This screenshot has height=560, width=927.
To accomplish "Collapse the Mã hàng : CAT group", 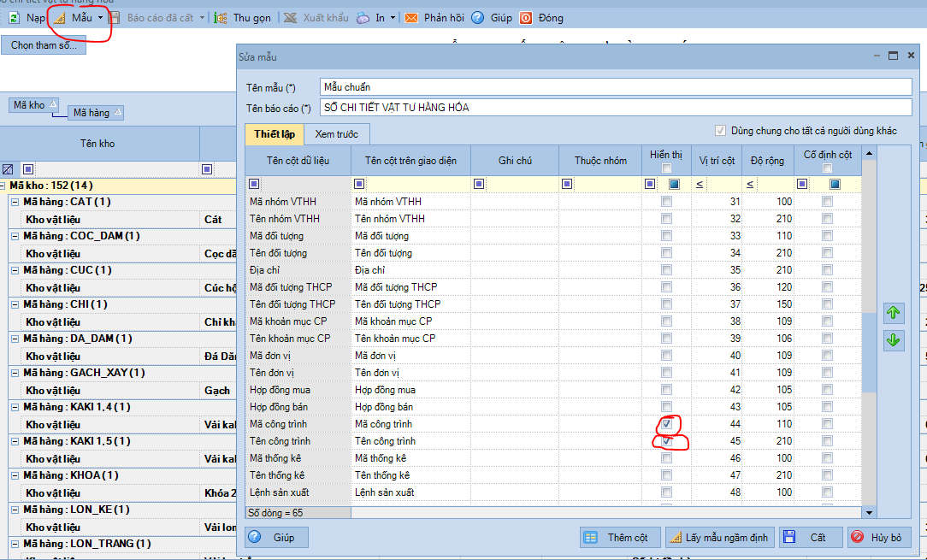I will tap(15, 202).
